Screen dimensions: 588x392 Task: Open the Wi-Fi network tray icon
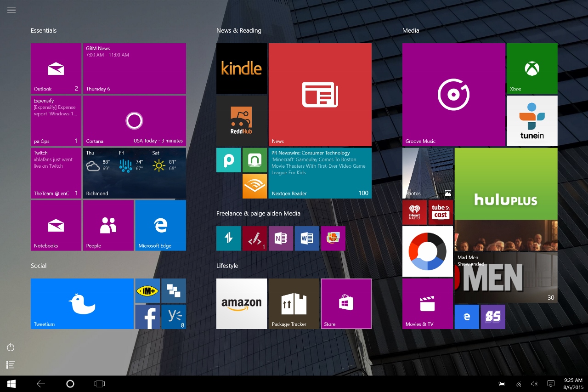[x=519, y=384]
